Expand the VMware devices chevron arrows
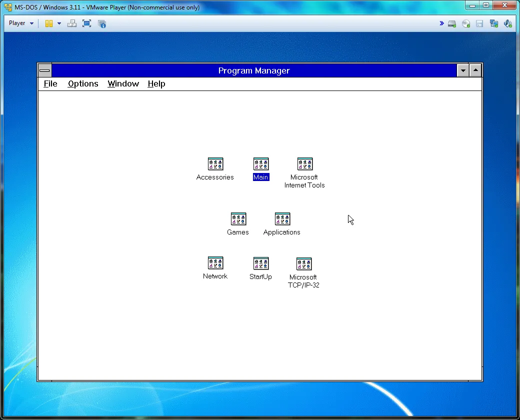520x420 pixels. 441,23
